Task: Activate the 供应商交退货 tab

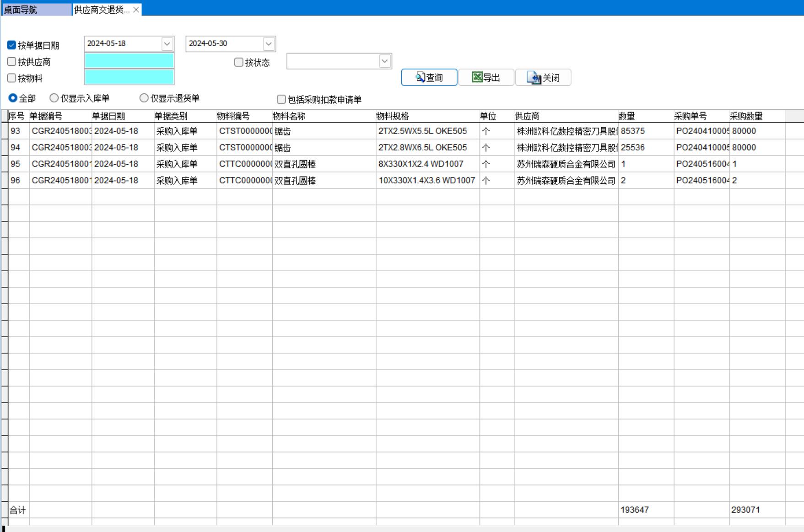Action: (102, 10)
